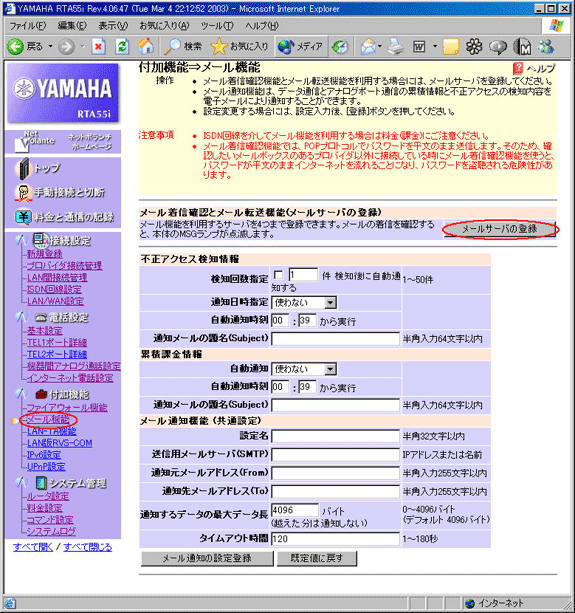575x613 pixels.
Task: Open the お気に入り(A) menu
Action: click(x=164, y=26)
